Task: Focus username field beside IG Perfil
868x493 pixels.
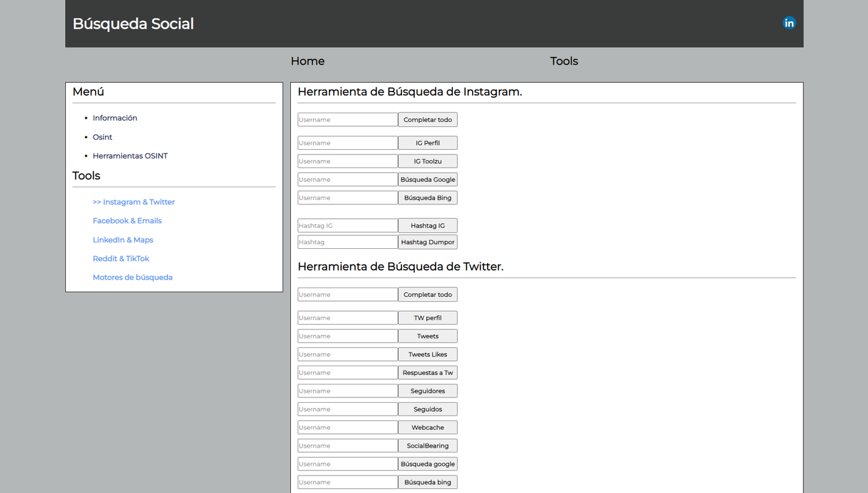Action: [x=348, y=143]
